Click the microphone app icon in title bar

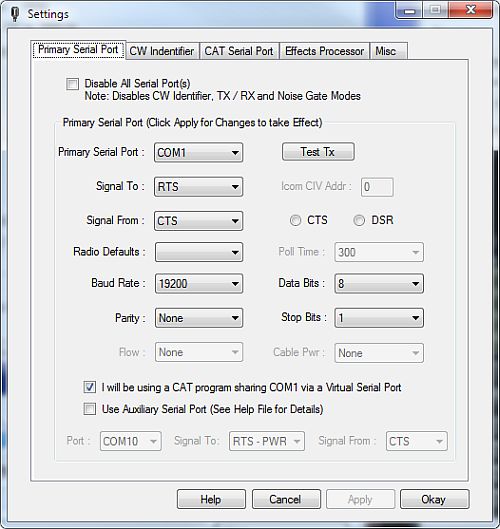(15, 14)
